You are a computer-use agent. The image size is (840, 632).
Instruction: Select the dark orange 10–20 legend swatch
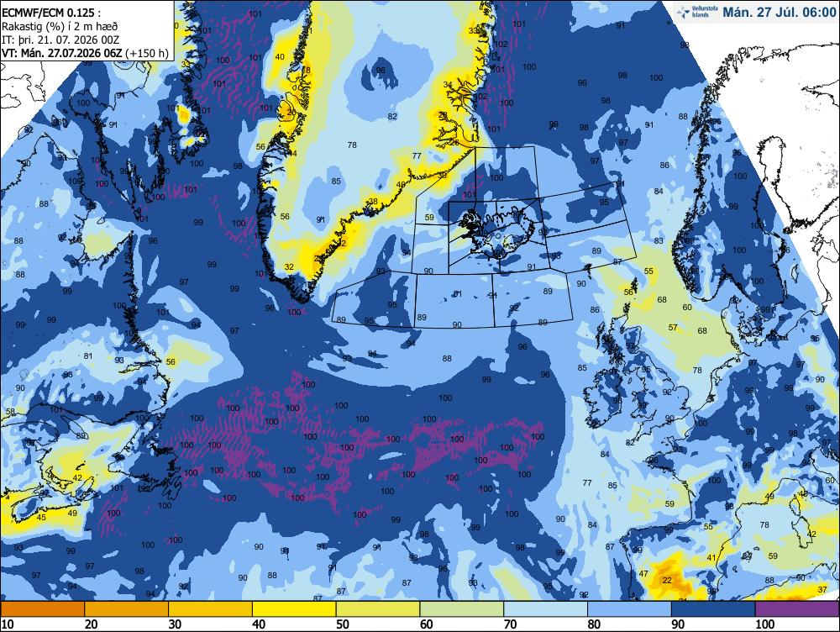click(42, 609)
